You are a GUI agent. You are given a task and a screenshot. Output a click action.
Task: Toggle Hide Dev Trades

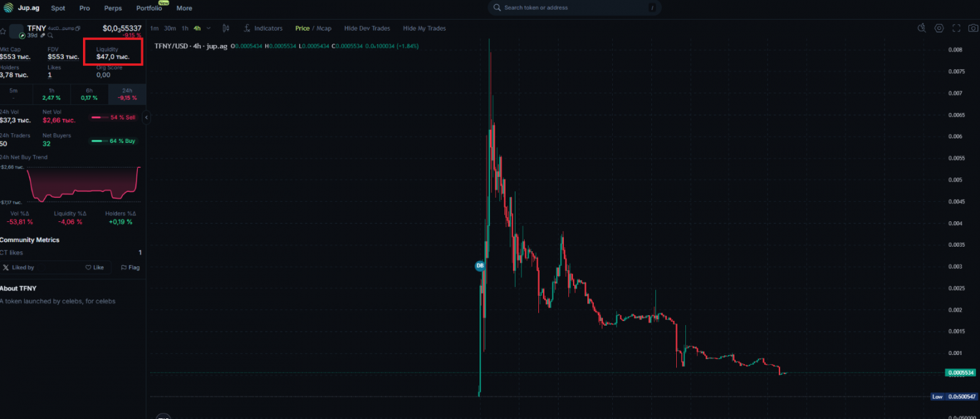click(367, 28)
